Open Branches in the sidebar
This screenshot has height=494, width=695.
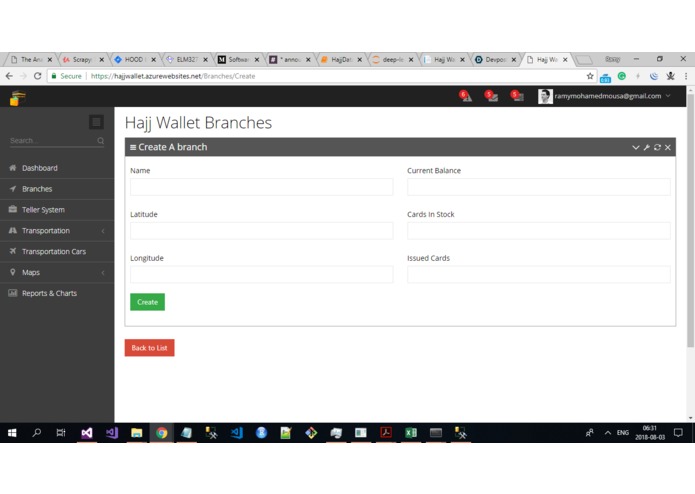[x=57, y=189]
